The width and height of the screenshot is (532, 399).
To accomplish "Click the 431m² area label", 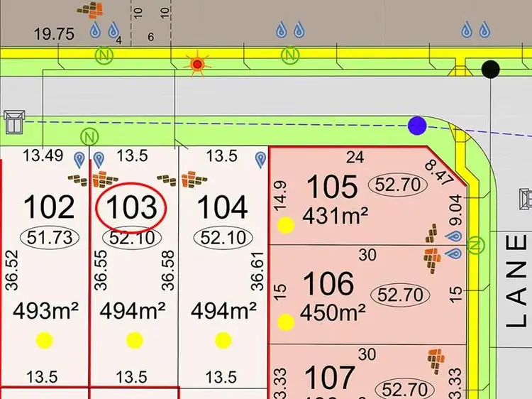I will point(334,214).
